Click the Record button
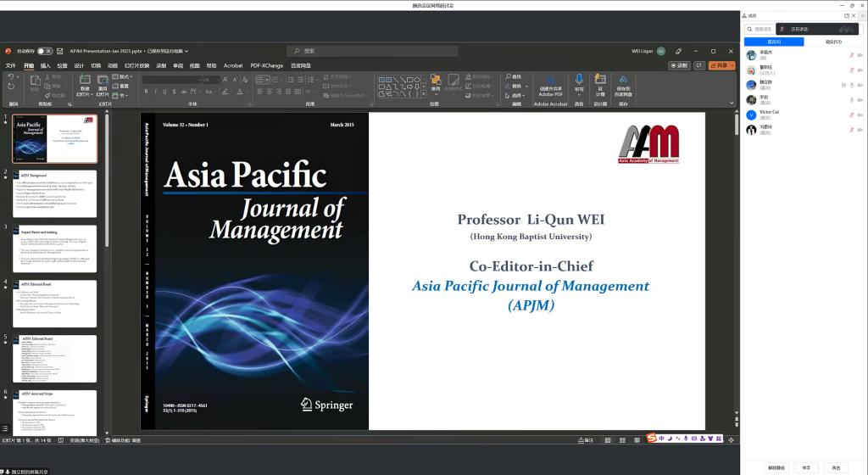The width and height of the screenshot is (868, 475). point(678,65)
